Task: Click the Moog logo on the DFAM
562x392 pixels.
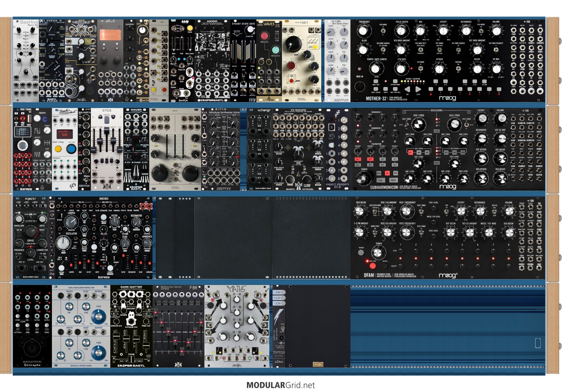Action: point(449,275)
